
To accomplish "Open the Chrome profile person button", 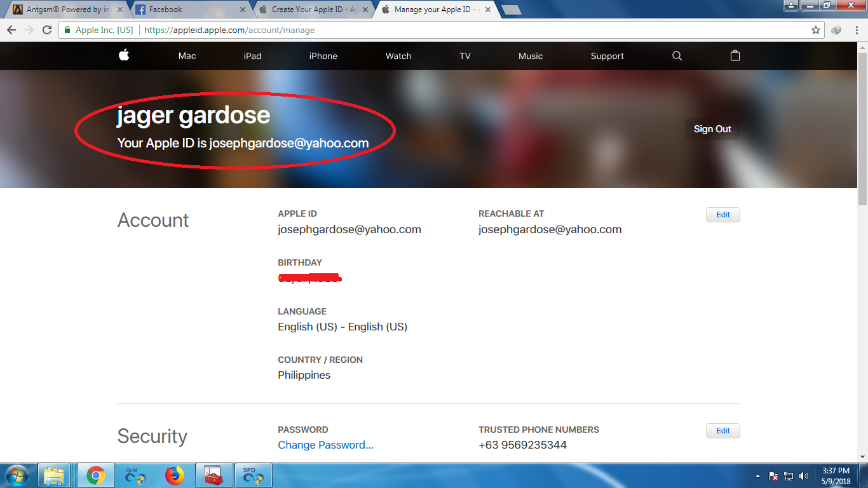I will 790,6.
